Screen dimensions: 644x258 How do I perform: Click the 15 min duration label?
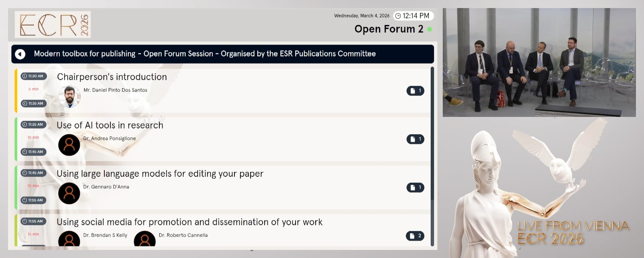(33, 234)
